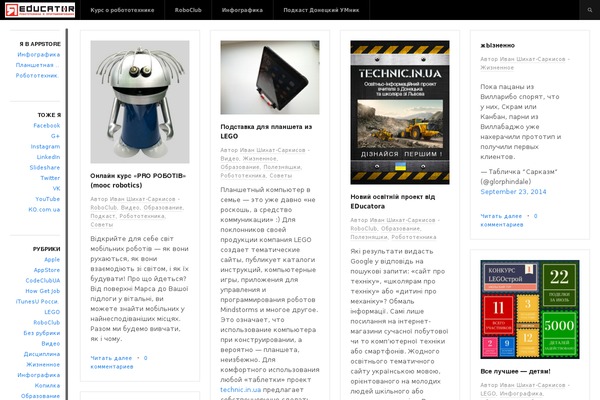
Task: Open Twitter link in the sidebar
Action: tap(50, 178)
